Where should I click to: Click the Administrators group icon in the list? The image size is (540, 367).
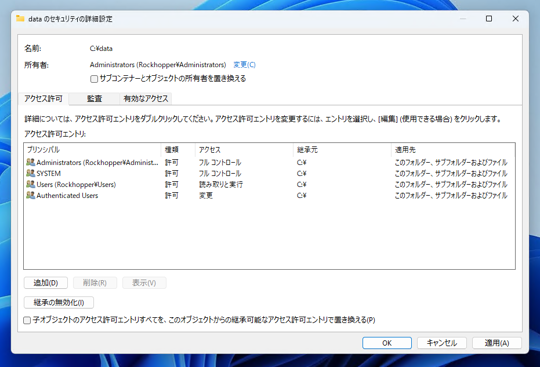coord(31,162)
